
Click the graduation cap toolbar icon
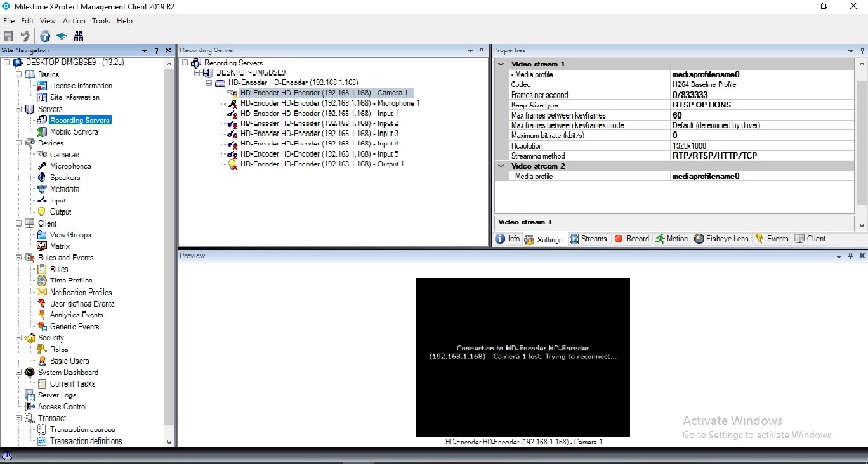[x=62, y=37]
